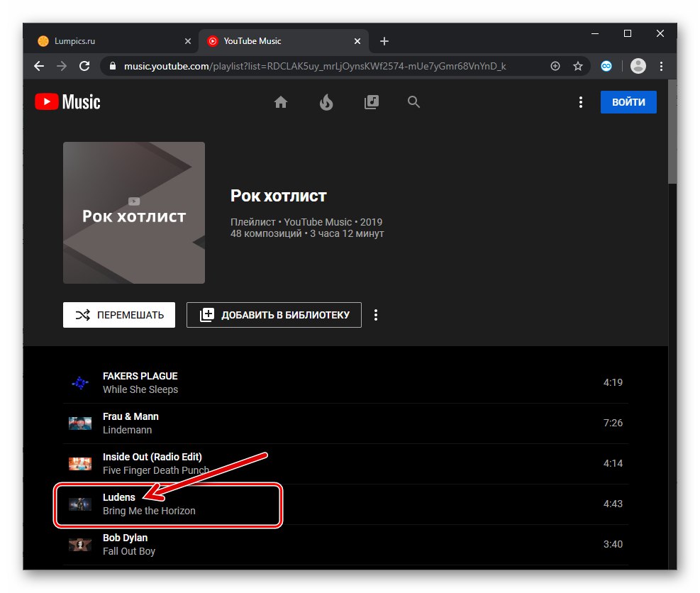Select the track title Bob Dylan
The width and height of the screenshot is (700, 593).
tap(125, 538)
